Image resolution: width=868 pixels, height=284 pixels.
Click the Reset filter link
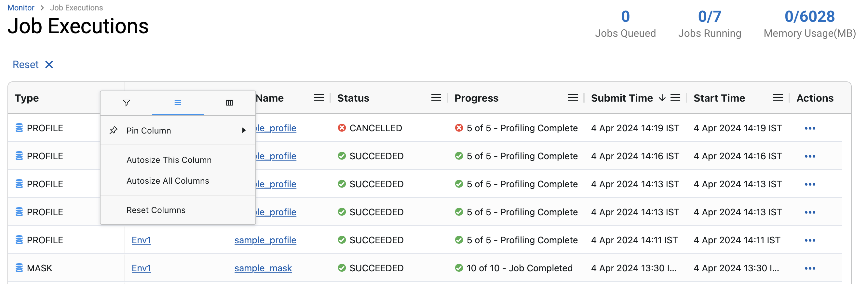pyautogui.click(x=26, y=64)
